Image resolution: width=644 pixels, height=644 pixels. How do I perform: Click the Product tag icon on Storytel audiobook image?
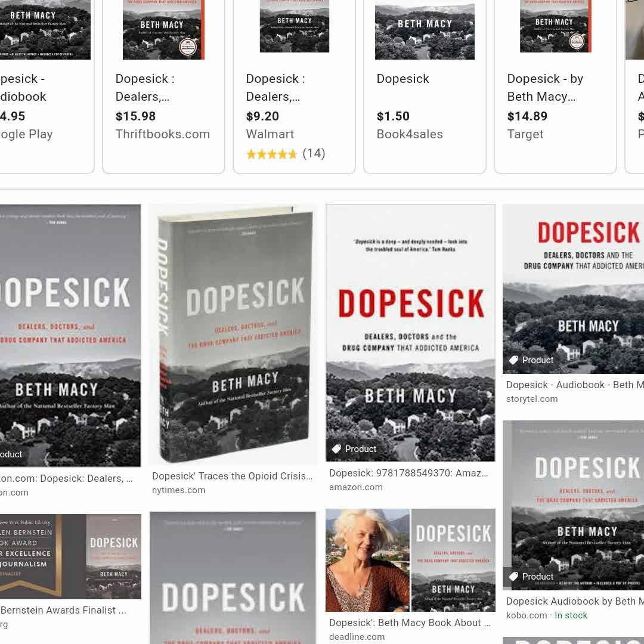point(513,360)
